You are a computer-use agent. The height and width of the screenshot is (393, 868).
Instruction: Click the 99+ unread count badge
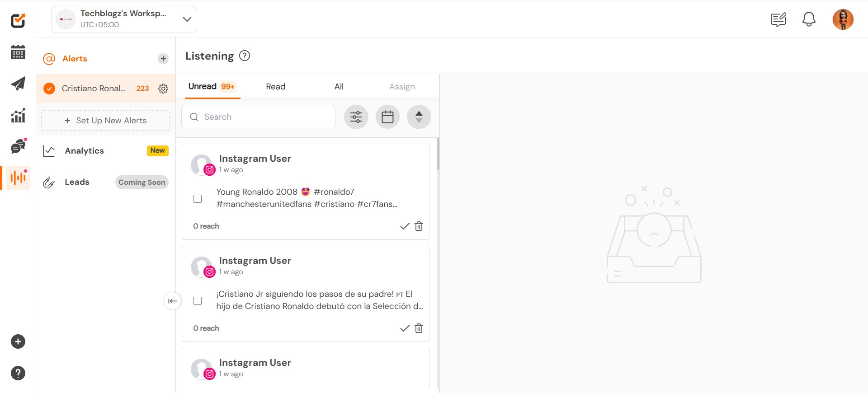tap(228, 86)
